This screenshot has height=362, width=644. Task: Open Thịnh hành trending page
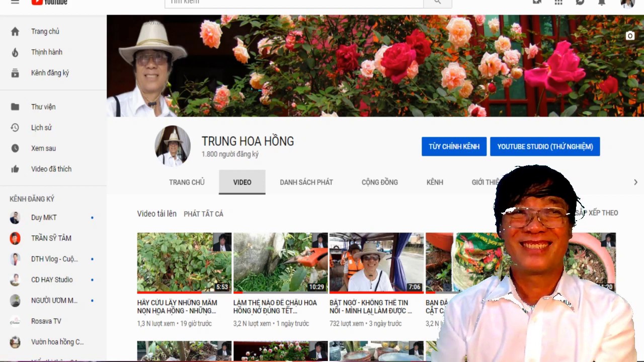[53, 52]
